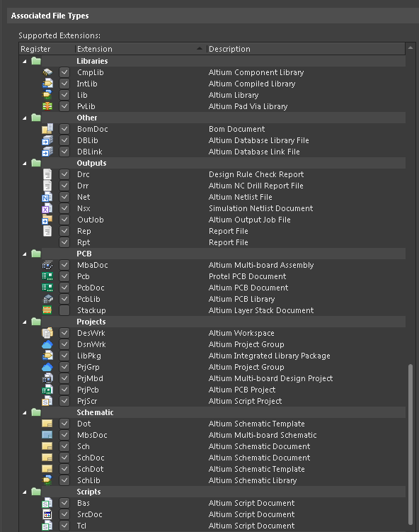Sort by the Extension column header
The width and height of the screenshot is (419, 532).
tap(141, 49)
